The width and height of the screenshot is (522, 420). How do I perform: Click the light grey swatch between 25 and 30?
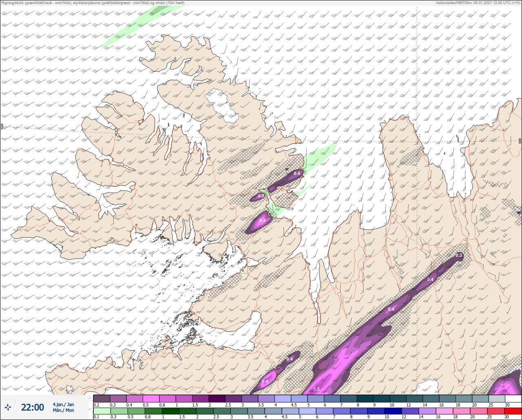496,398
